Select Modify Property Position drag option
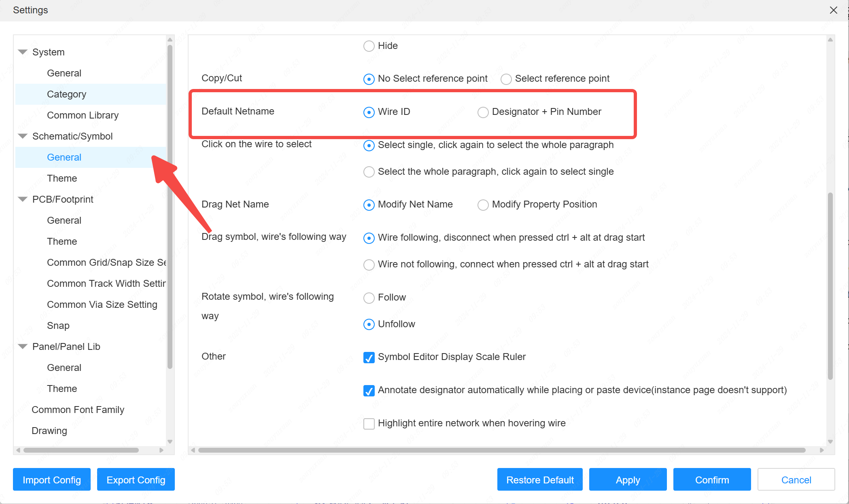The height and width of the screenshot is (504, 849). point(483,205)
